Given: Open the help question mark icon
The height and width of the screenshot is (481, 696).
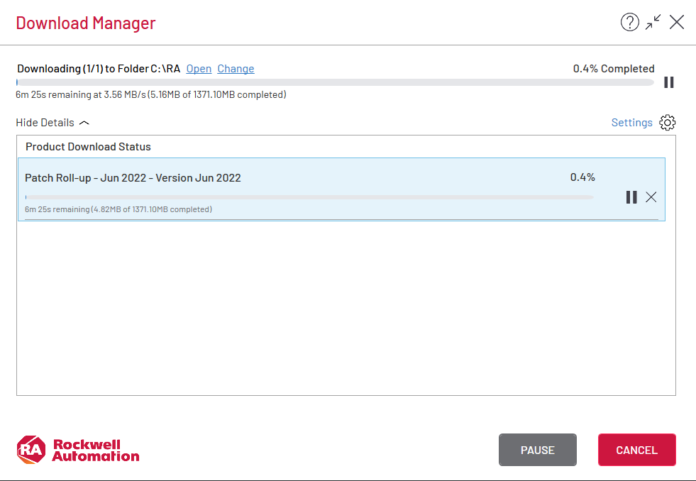Looking at the screenshot, I should point(629,22).
